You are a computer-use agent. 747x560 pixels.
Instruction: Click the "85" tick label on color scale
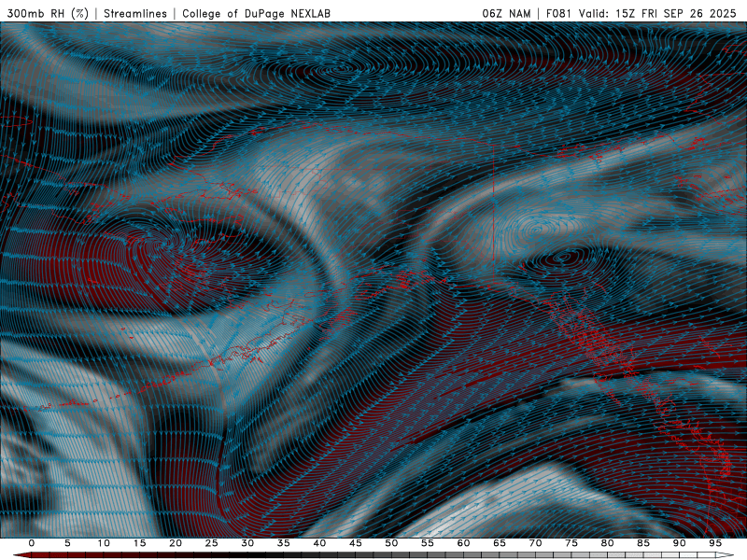pyautogui.click(x=643, y=543)
